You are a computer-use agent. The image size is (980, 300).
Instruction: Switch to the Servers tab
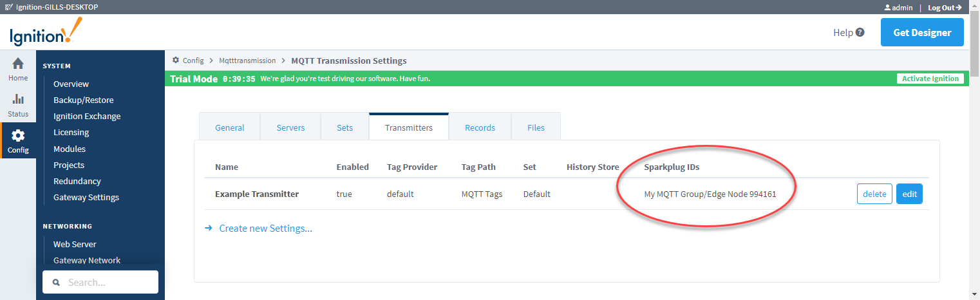click(x=290, y=127)
